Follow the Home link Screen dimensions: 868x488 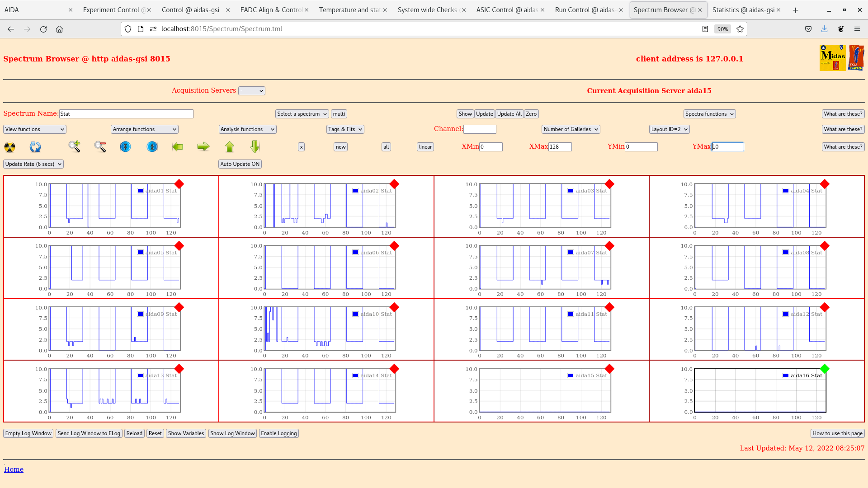(14, 469)
